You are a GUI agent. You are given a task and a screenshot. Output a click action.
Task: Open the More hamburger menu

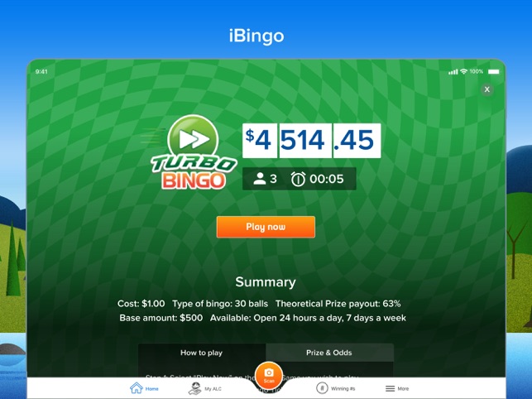pyautogui.click(x=391, y=388)
